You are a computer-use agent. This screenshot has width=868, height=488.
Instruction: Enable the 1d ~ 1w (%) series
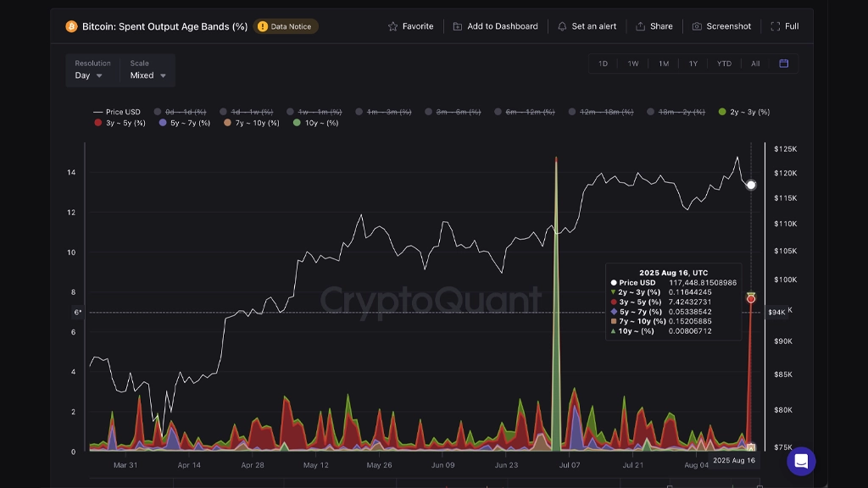[x=247, y=112]
